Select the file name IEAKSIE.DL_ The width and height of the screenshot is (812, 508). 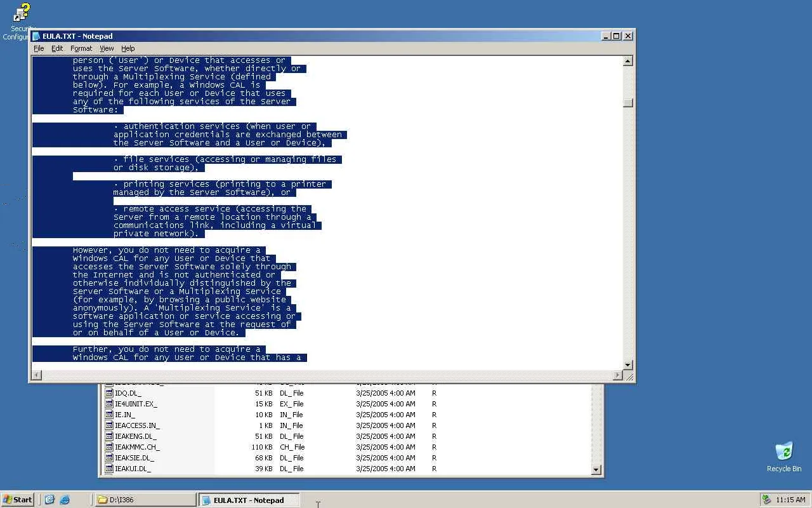[x=134, y=458]
